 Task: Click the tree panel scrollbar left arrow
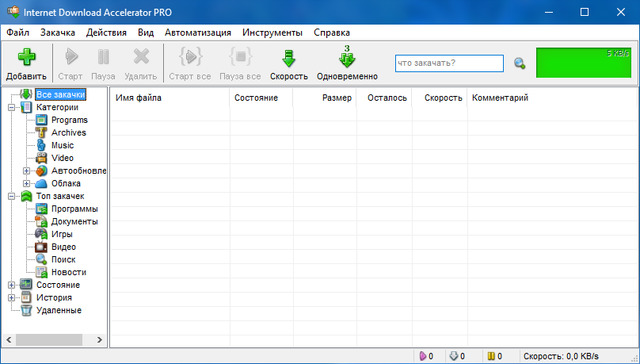9,340
